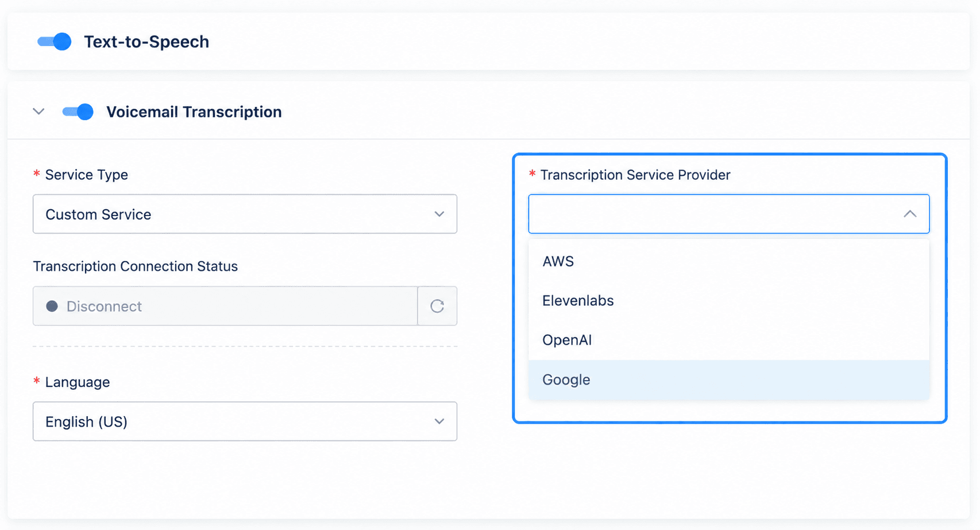980x530 pixels.
Task: Close the Transcription Service Provider dropdown
Action: (728, 214)
